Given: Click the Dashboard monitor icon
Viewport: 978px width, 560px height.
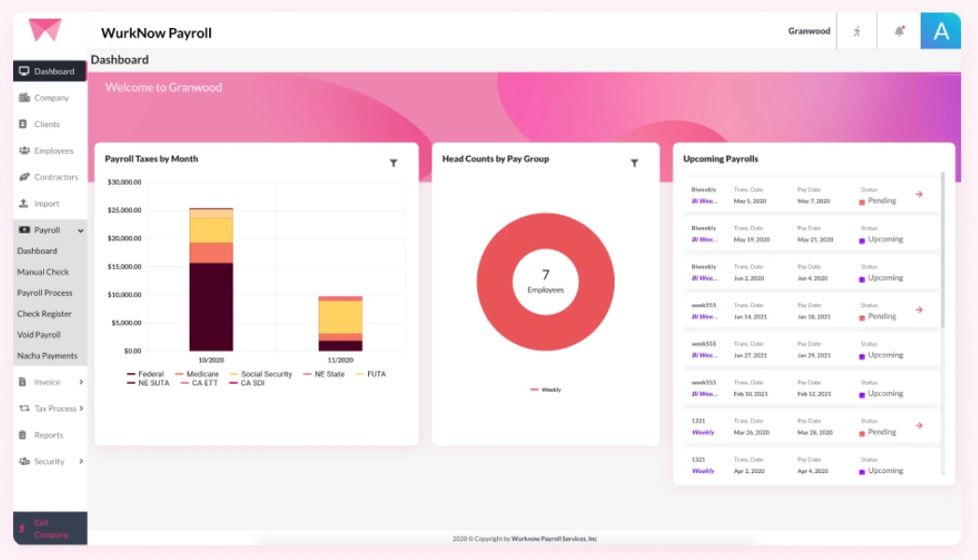Looking at the screenshot, I should click(x=24, y=71).
